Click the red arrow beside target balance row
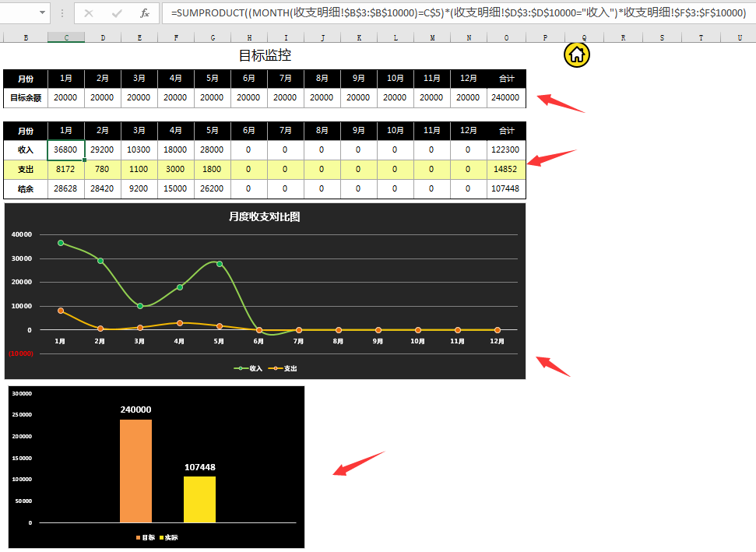The height and width of the screenshot is (552, 756). (x=561, y=103)
